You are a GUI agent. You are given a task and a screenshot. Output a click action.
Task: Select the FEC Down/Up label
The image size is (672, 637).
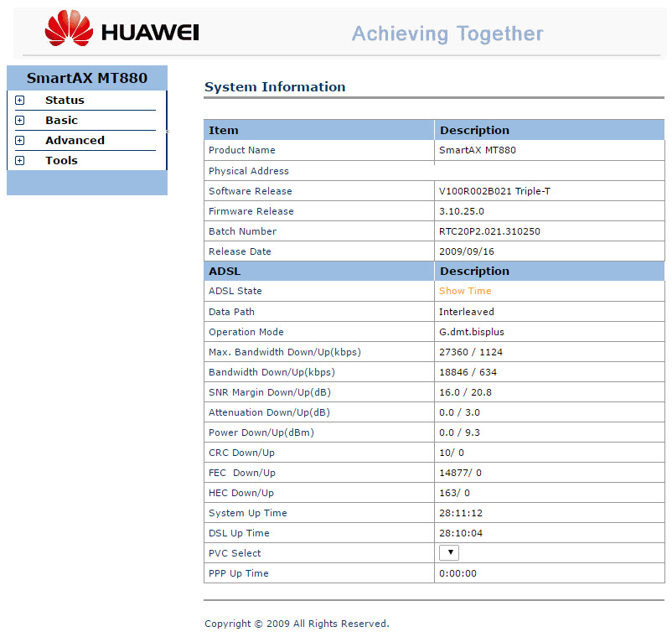coord(242,473)
